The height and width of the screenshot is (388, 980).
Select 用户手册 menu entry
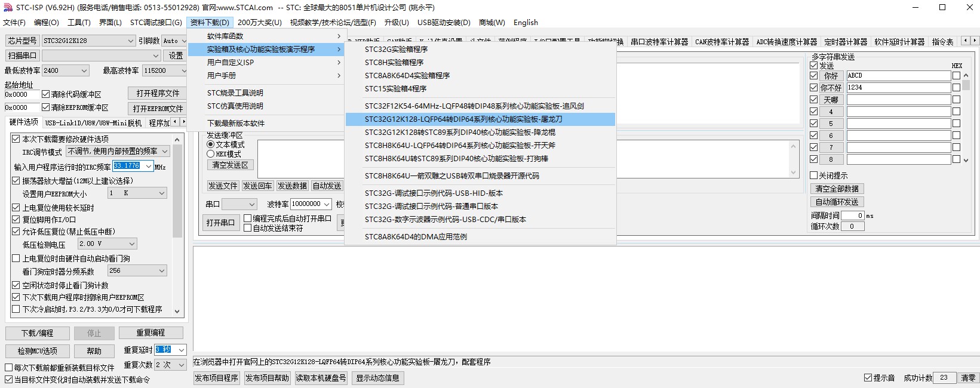266,76
